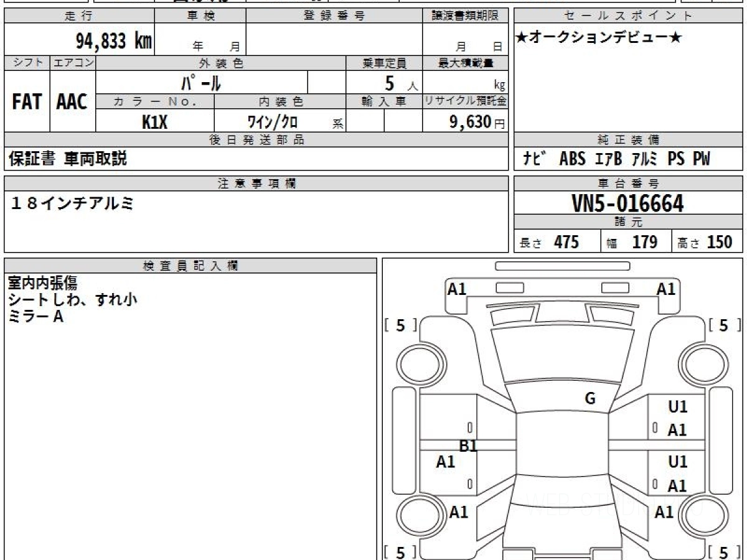Click the リサイクル預託金 header

[x=466, y=101]
